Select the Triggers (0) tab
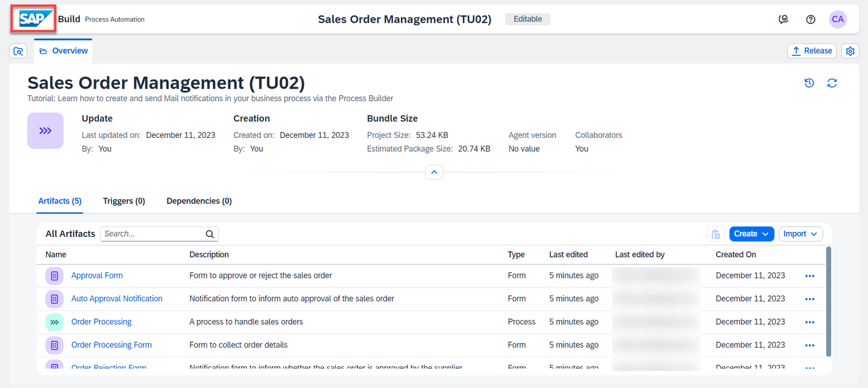The image size is (868, 388). (124, 201)
